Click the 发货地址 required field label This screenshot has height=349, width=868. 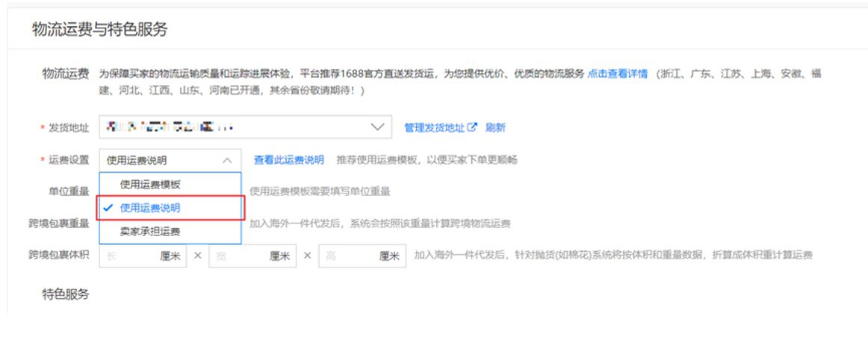point(68,128)
